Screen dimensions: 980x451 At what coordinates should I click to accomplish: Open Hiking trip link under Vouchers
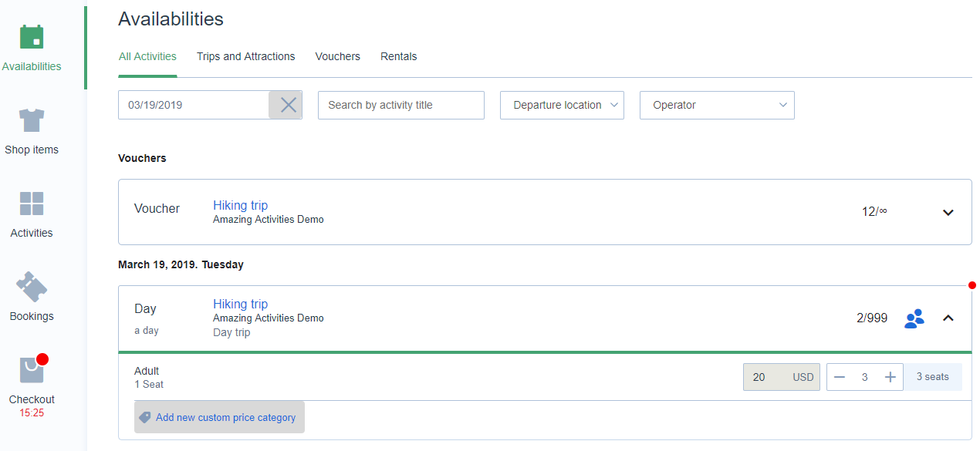point(240,205)
